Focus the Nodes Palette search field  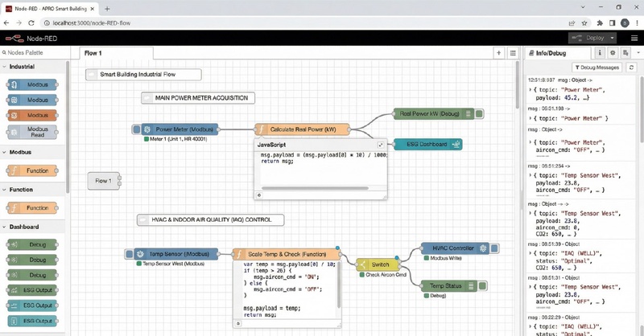pyautogui.click(x=35, y=52)
